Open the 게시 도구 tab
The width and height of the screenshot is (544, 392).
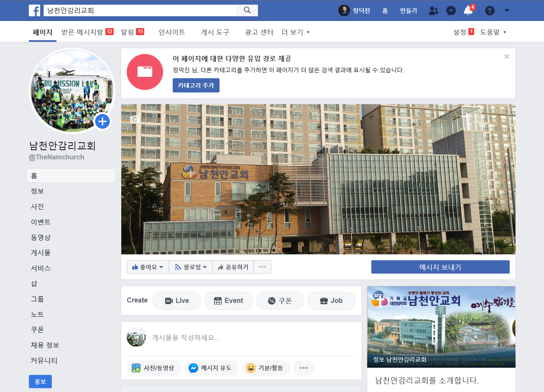pos(215,32)
